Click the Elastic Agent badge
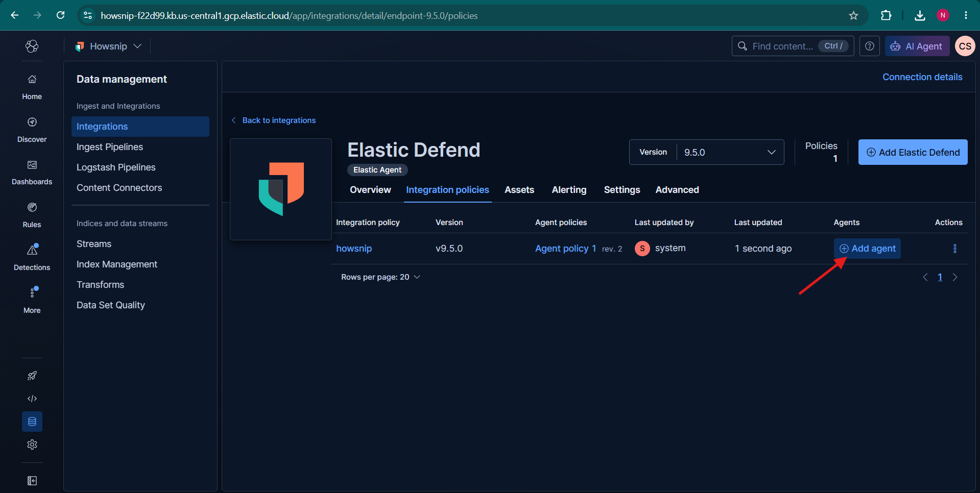This screenshot has width=980, height=493. (377, 170)
